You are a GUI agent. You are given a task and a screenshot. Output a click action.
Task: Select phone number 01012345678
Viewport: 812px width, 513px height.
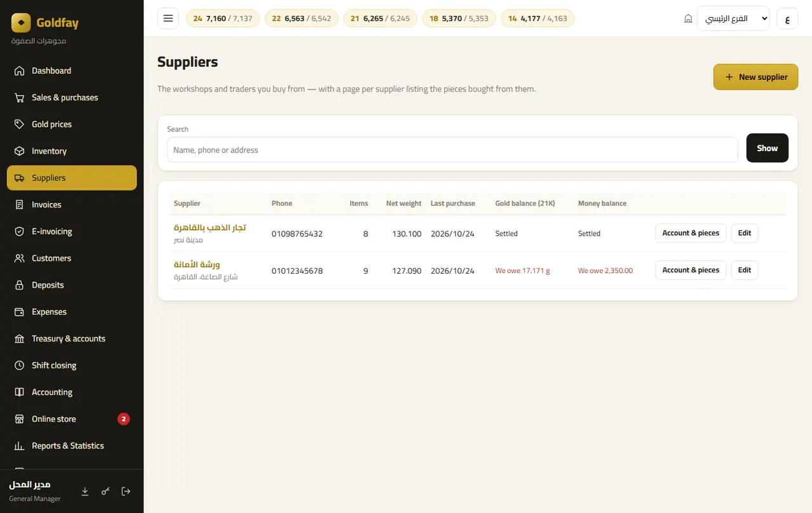point(297,270)
